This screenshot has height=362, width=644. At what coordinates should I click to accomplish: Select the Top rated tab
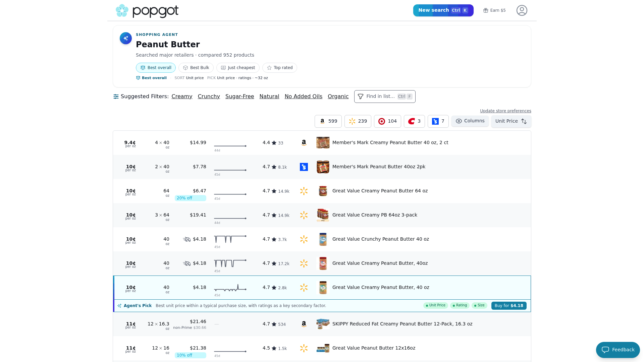pyautogui.click(x=280, y=68)
